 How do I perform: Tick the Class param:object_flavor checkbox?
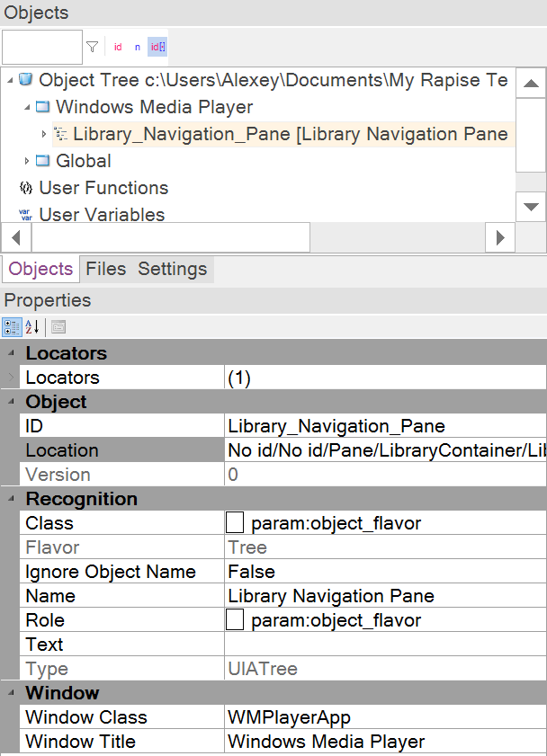point(235,523)
